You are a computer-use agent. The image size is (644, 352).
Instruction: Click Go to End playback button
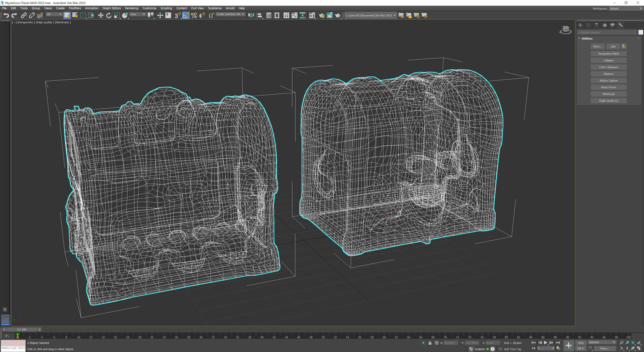[558, 342]
